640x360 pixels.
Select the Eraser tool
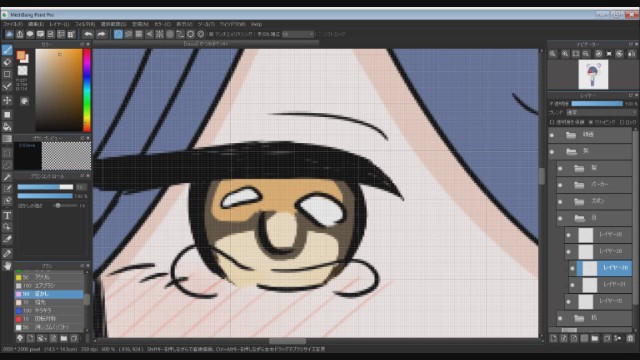point(7,62)
